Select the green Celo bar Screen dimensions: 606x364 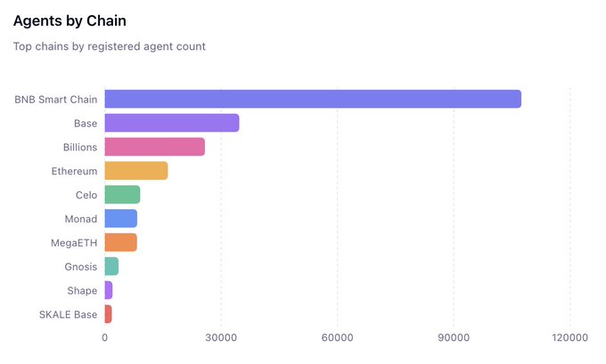(x=122, y=195)
